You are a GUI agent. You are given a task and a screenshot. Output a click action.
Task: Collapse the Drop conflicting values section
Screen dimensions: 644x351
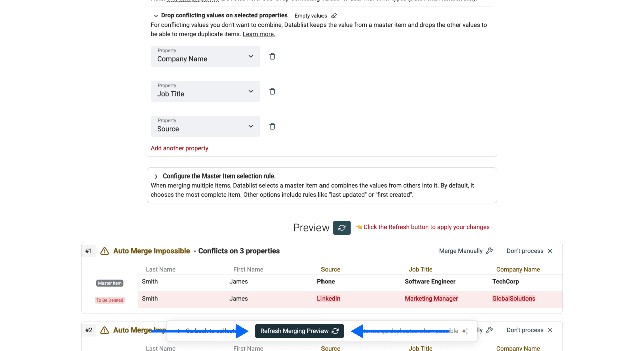tap(156, 15)
